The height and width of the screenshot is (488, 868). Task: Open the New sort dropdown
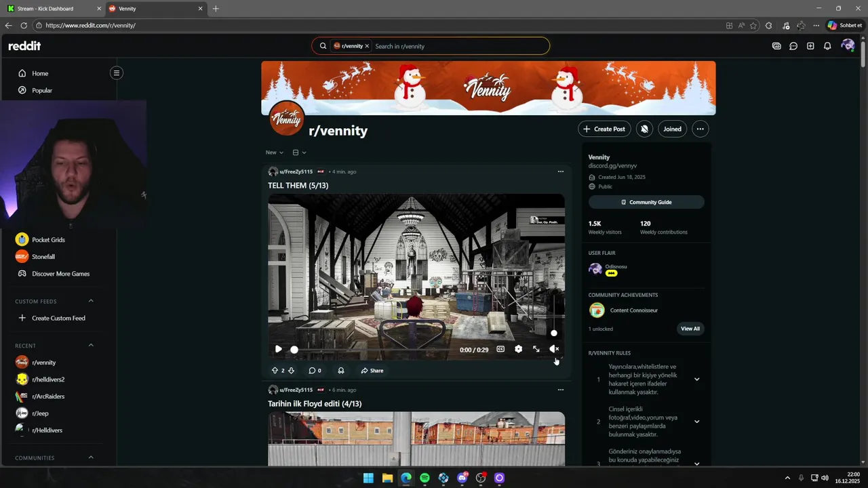(x=275, y=152)
